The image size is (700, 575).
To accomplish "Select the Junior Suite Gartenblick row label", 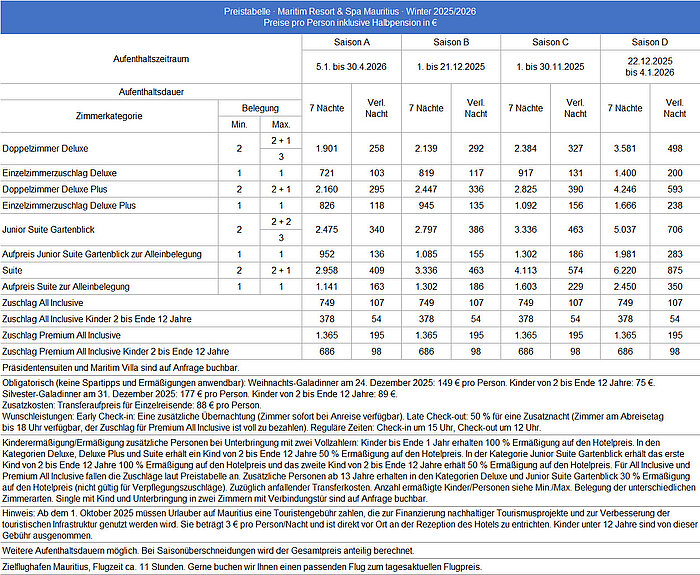I will point(48,230).
